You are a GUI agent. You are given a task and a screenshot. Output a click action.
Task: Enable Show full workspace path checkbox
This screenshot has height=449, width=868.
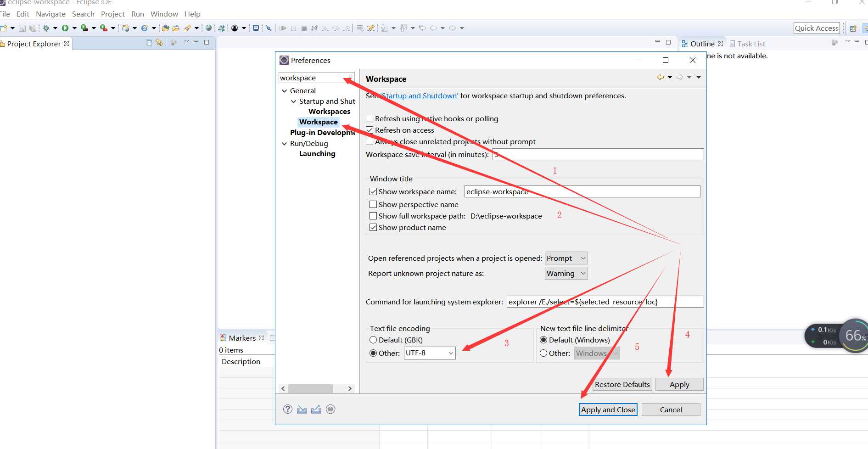tap(373, 216)
